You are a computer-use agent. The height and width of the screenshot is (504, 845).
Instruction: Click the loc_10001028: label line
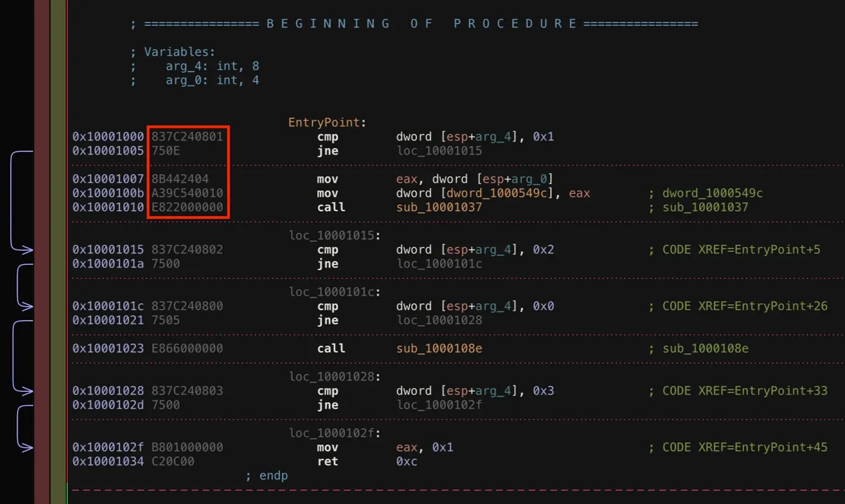(335, 377)
